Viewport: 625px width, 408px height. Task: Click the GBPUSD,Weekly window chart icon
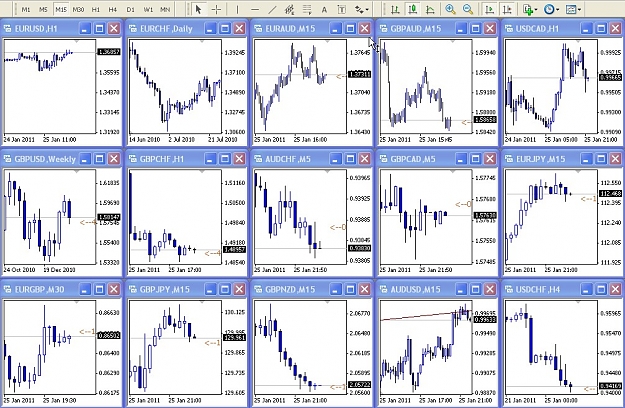click(x=8, y=159)
